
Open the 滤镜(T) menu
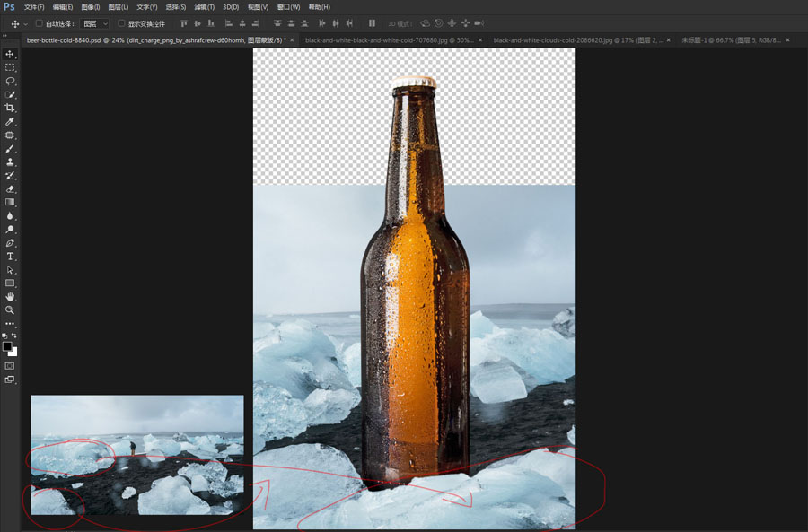203,7
